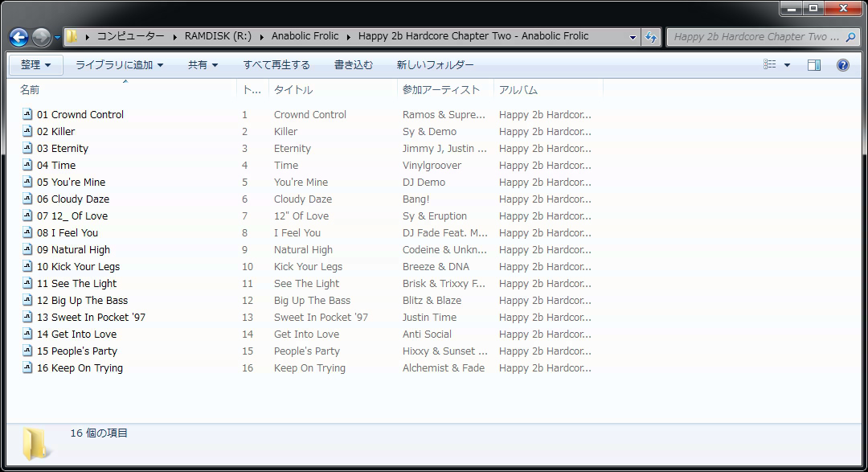Select Anabolic Frolic in the breadcrumb path
This screenshot has height=472, width=868.
click(x=305, y=36)
